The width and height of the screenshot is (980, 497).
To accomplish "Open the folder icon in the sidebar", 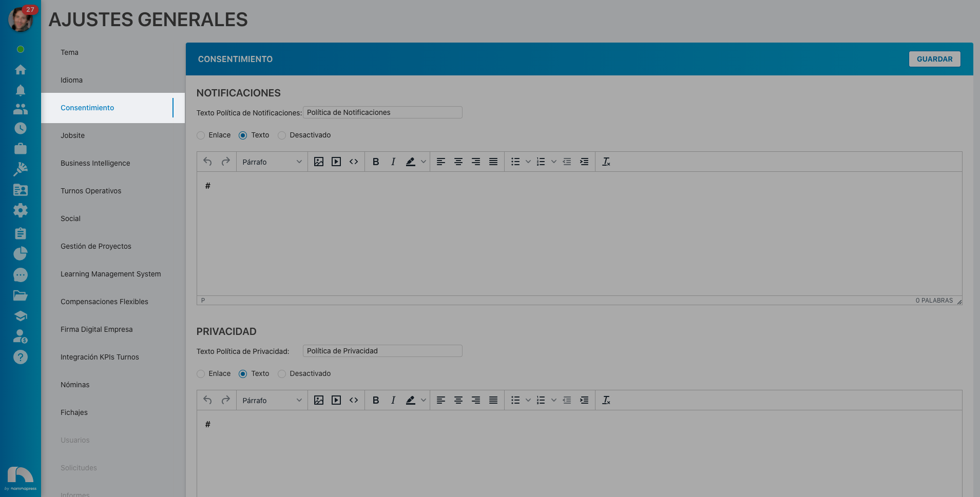I will pos(21,295).
